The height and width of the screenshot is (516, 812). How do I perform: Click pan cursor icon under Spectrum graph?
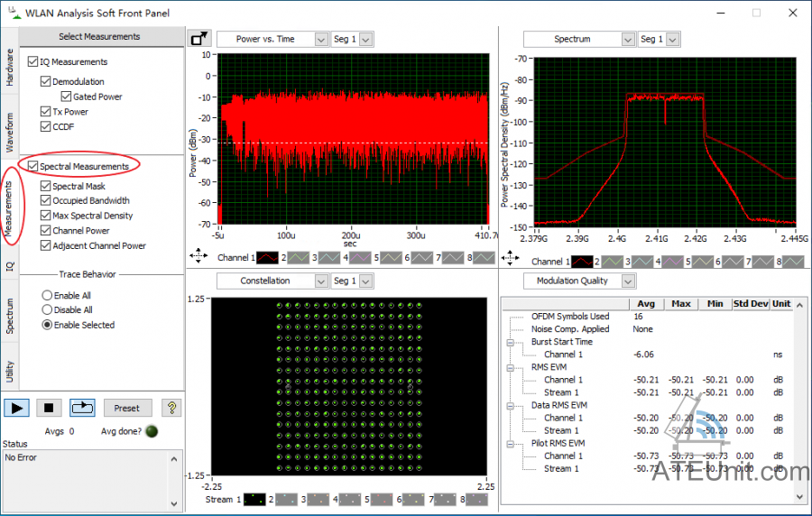pyautogui.click(x=510, y=258)
